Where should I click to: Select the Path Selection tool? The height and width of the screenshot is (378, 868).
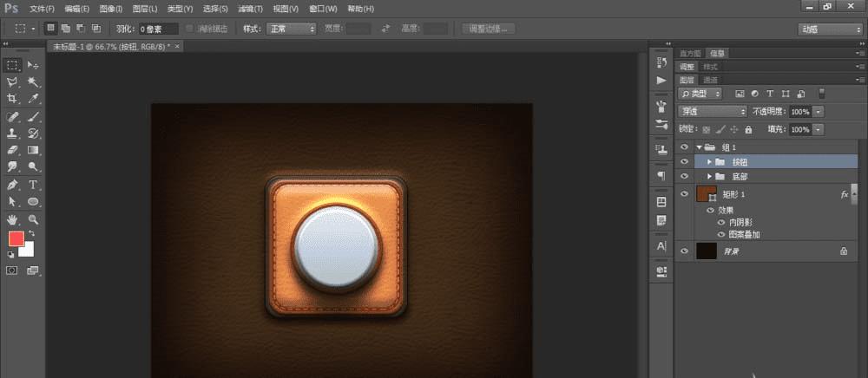pyautogui.click(x=12, y=201)
